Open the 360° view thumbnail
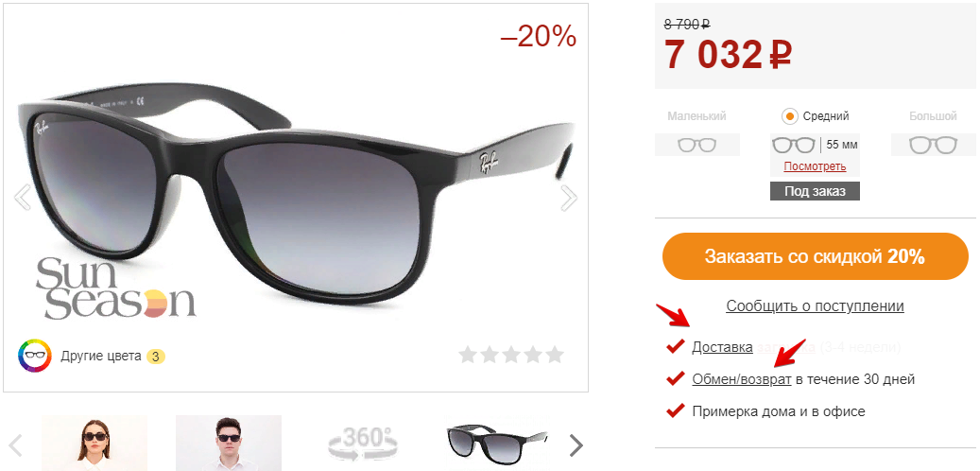Image resolution: width=980 pixels, height=471 pixels. 363,443
